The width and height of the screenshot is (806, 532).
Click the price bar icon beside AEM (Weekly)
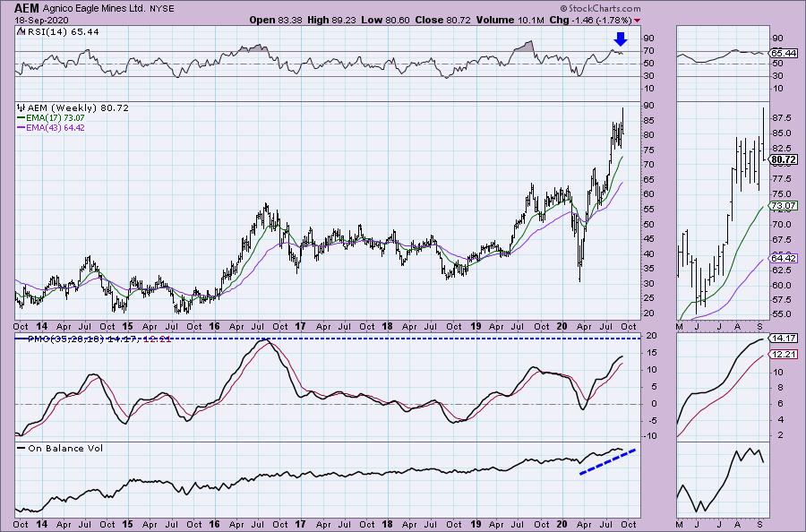coord(21,108)
